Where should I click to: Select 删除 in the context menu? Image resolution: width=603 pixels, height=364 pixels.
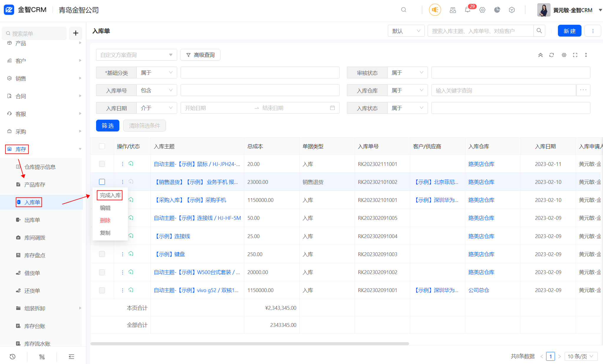pos(105,220)
